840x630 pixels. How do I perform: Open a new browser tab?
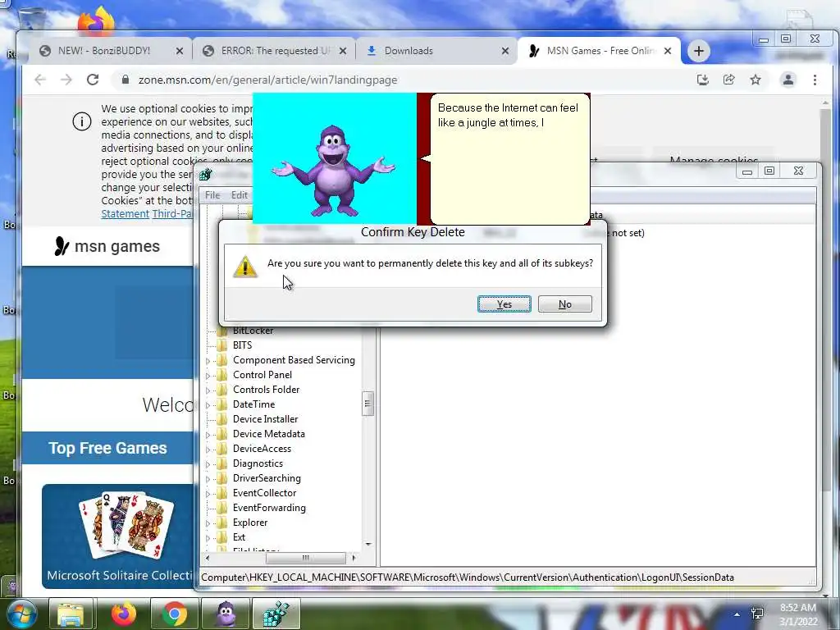click(699, 51)
